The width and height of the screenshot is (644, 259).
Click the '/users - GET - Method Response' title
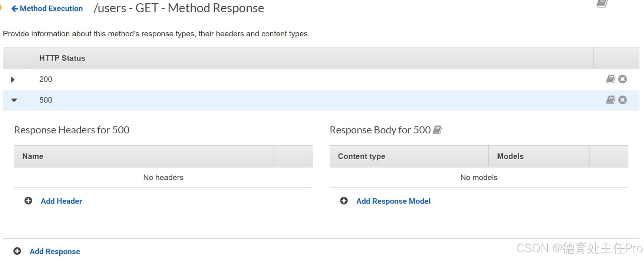click(x=179, y=8)
